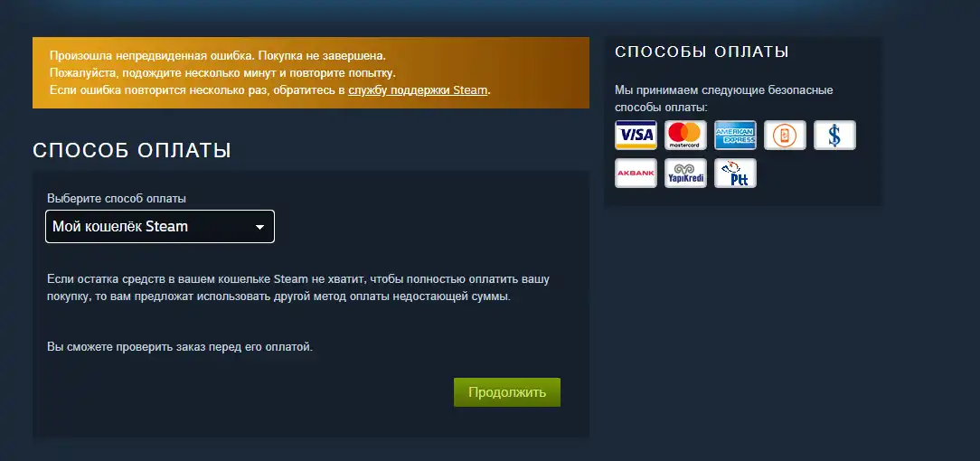Choose the American Express icon

coord(736,135)
